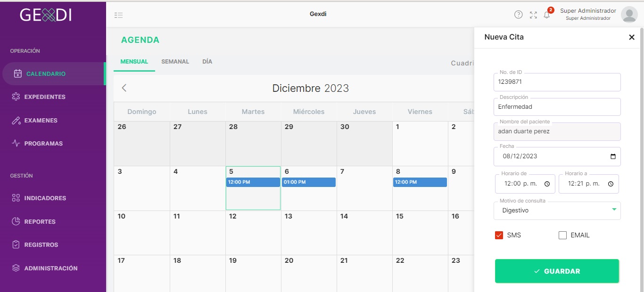Click the Registros clipboard icon
The image size is (644, 292).
16,244
